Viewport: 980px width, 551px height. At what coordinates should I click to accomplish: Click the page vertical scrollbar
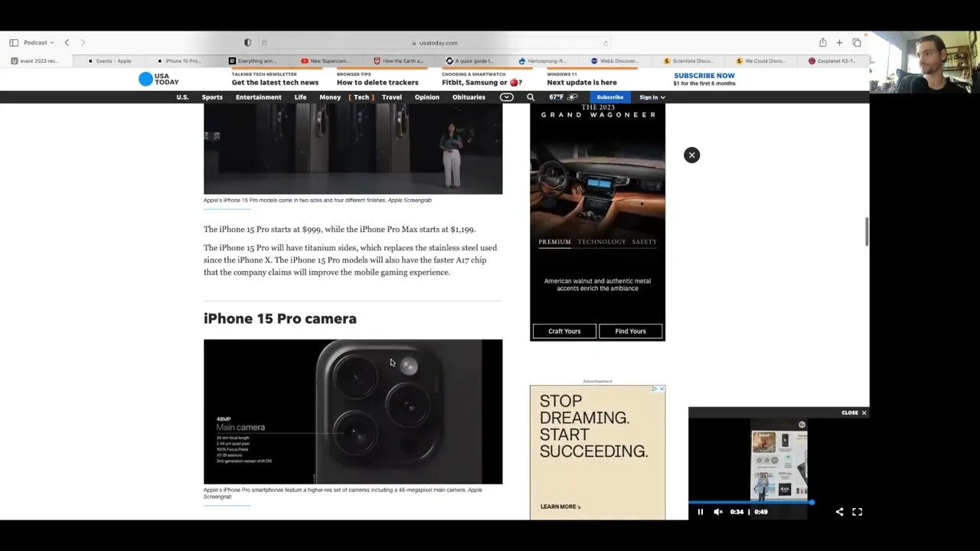pos(867,231)
